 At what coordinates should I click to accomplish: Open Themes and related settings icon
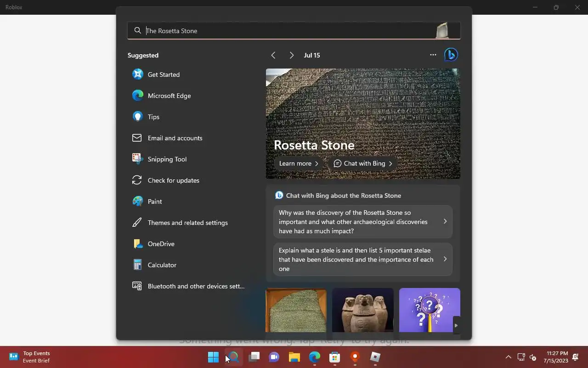tap(137, 223)
